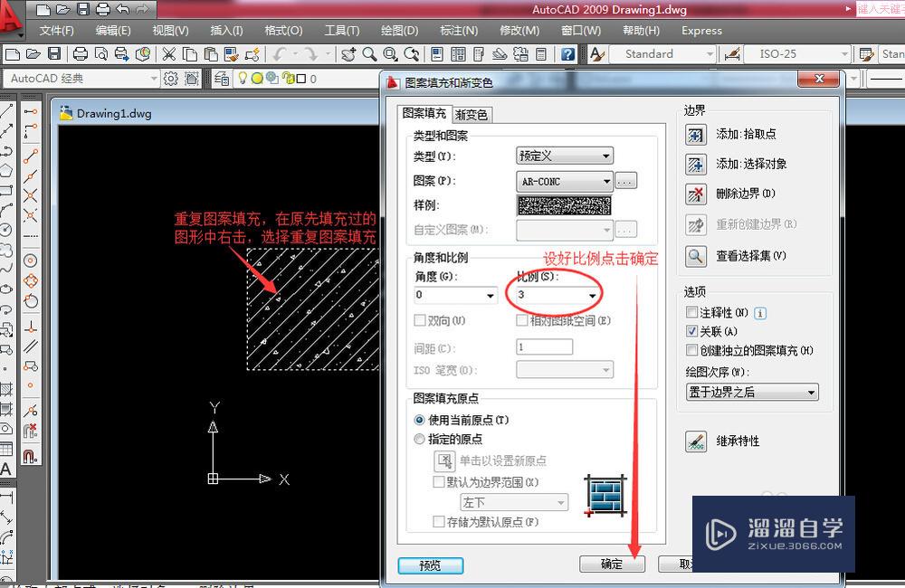The width and height of the screenshot is (905, 588).
Task: Open the 绘图(D) menu
Action: pos(399,31)
